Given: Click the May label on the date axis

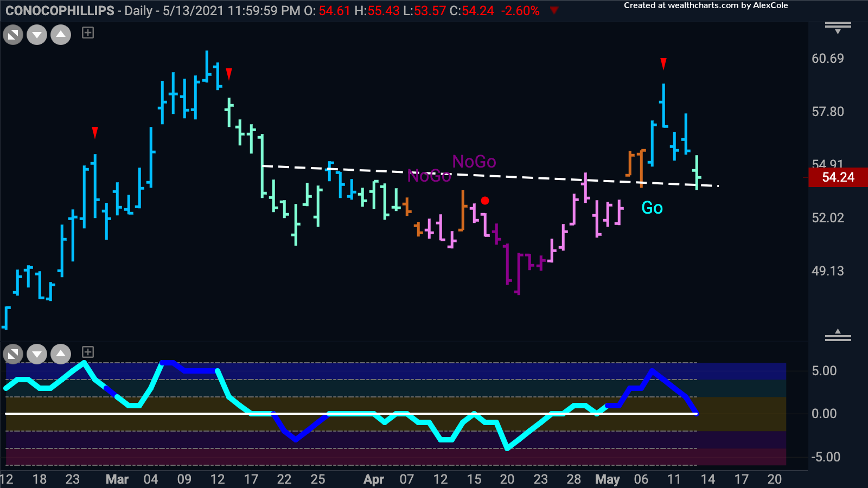Looking at the screenshot, I should click(608, 479).
